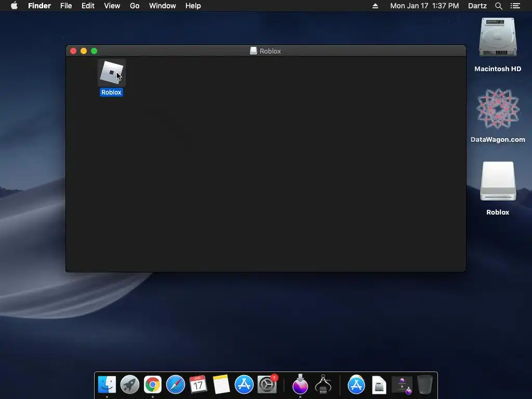Image resolution: width=532 pixels, height=399 pixels.
Task: Select the Roblox app icon in the window
Action: tap(111, 73)
